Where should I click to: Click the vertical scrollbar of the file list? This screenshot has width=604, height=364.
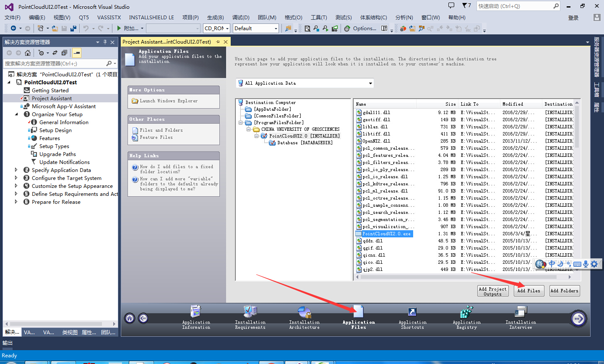coord(577,126)
